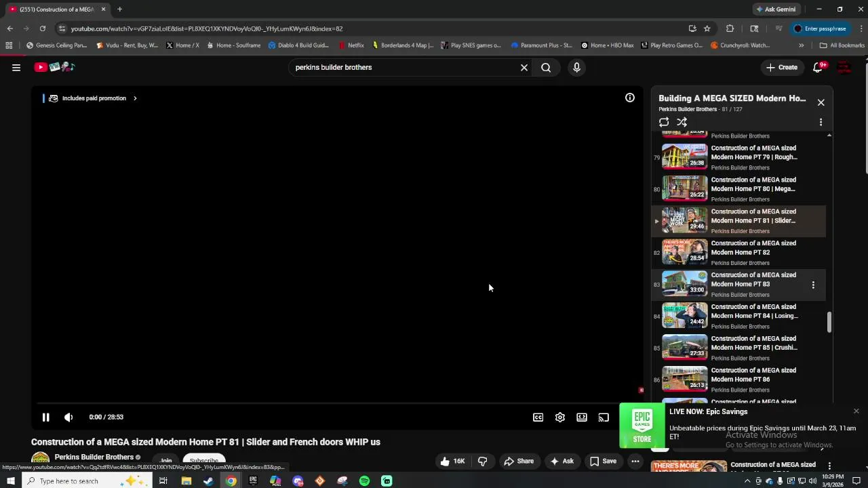
Task: Play Modern Home PT 80 from playlist
Action: 738,189
